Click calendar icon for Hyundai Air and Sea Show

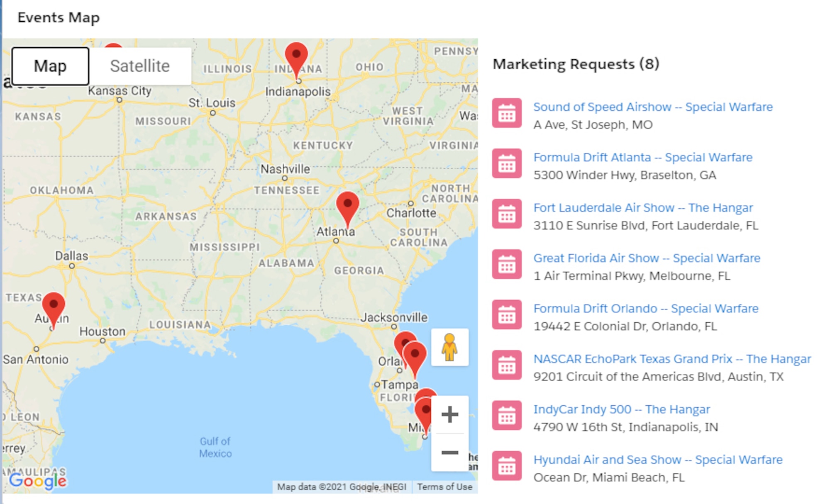pyautogui.click(x=507, y=466)
